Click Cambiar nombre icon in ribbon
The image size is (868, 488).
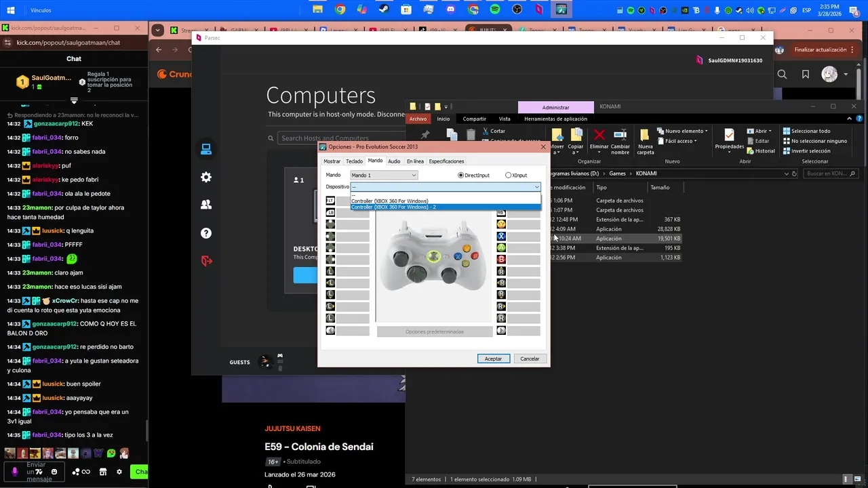click(620, 135)
